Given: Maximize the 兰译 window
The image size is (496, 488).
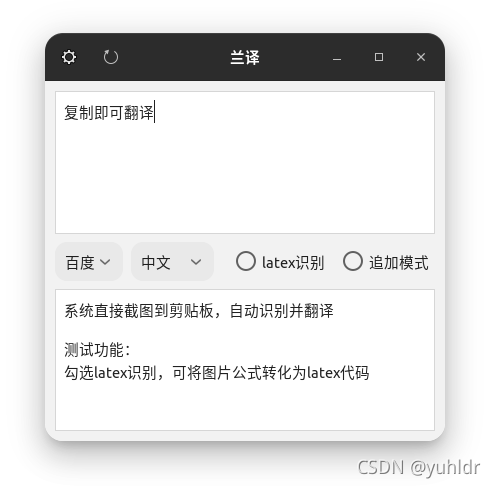Looking at the screenshot, I should pos(379,57).
